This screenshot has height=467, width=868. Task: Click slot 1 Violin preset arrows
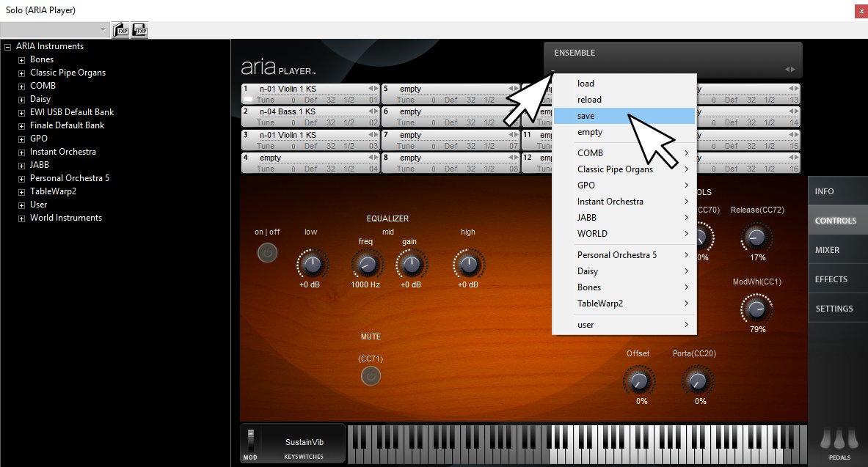point(373,89)
